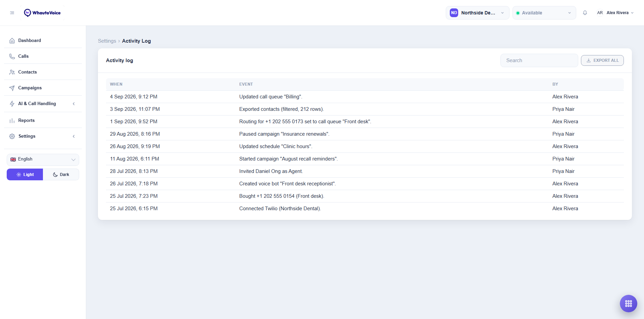Open the Alex Rivera user menu chevron
This screenshot has height=319, width=644.
[x=632, y=13]
